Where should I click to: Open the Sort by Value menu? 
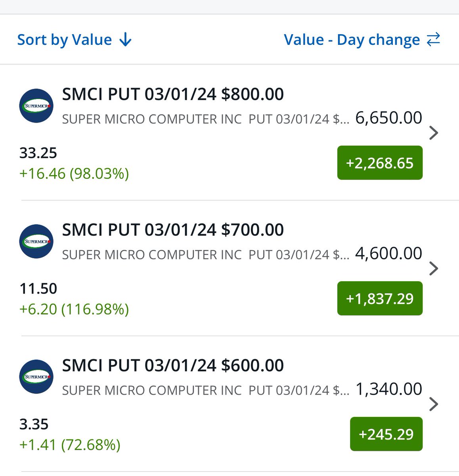75,40
